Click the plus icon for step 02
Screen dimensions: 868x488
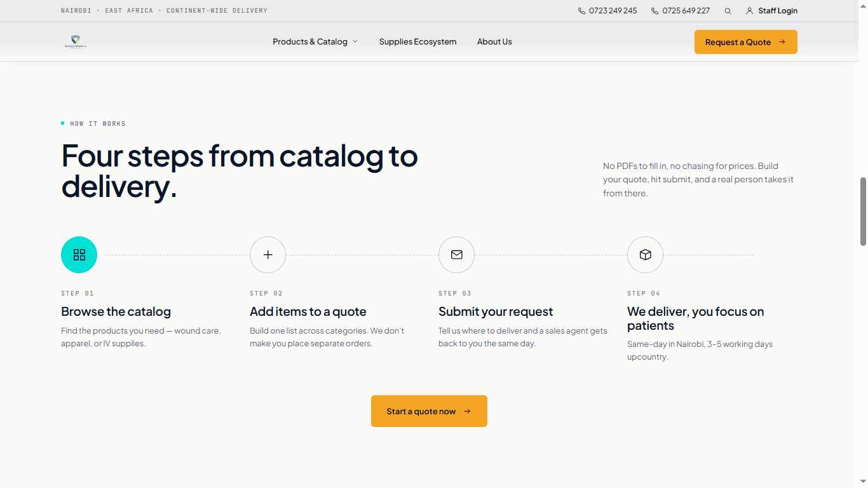[268, 255]
